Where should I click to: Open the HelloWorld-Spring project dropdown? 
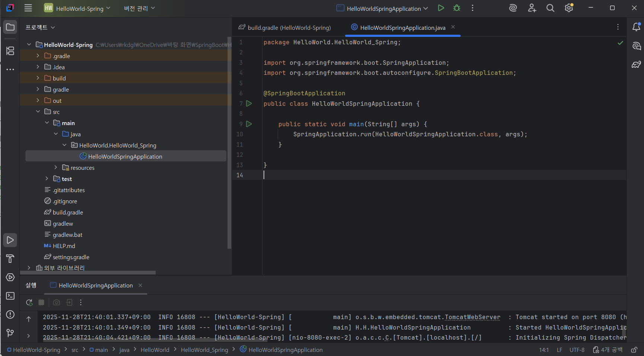pos(77,8)
